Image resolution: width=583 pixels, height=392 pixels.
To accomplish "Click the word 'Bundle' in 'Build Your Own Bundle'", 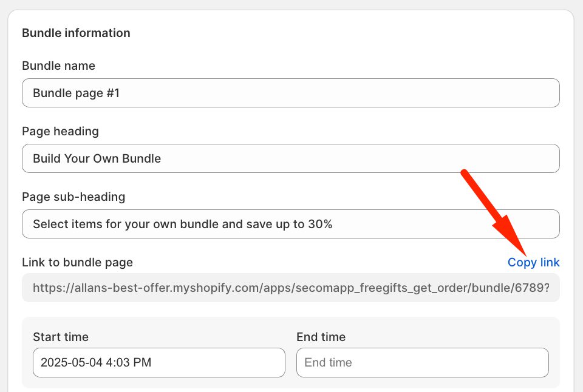I will (x=141, y=158).
